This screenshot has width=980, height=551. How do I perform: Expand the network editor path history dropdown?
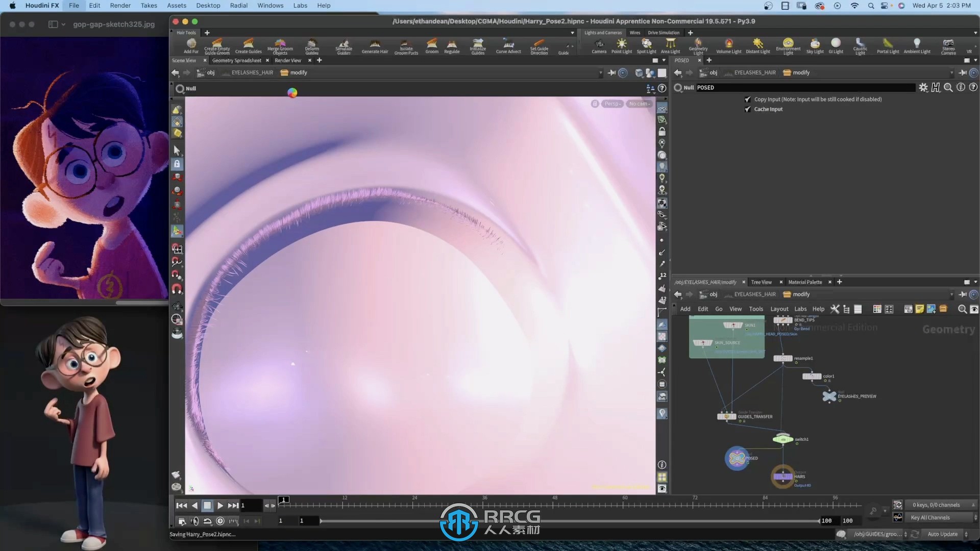(951, 295)
